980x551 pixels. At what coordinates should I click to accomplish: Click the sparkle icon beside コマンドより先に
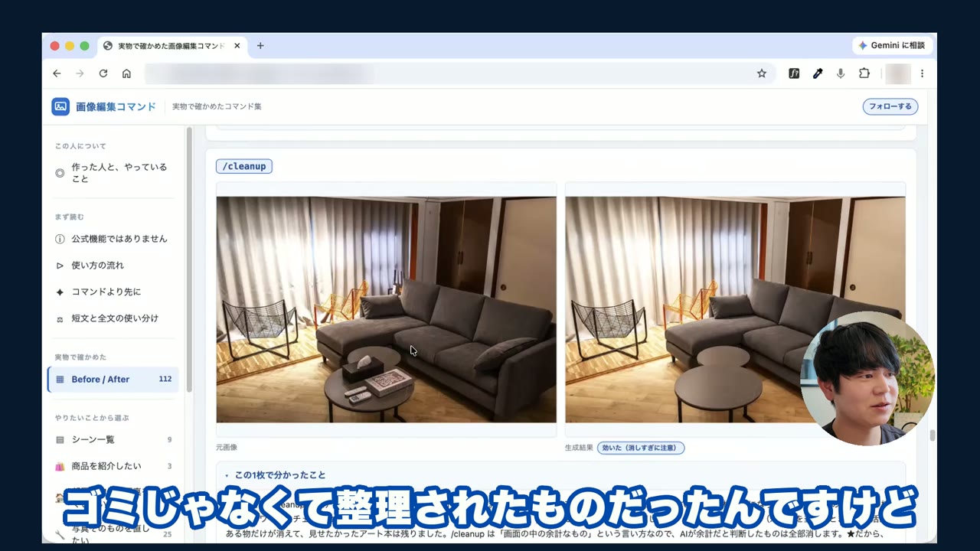pos(60,292)
